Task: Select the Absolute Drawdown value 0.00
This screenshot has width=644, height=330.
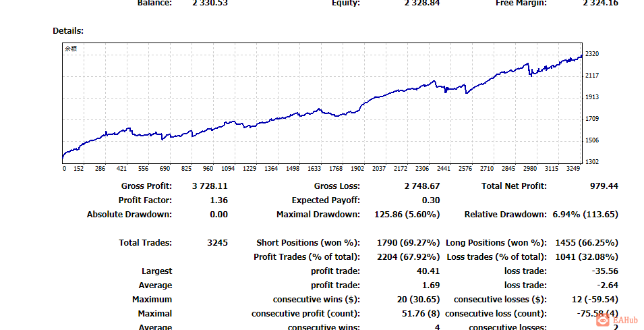Action: pos(218,215)
